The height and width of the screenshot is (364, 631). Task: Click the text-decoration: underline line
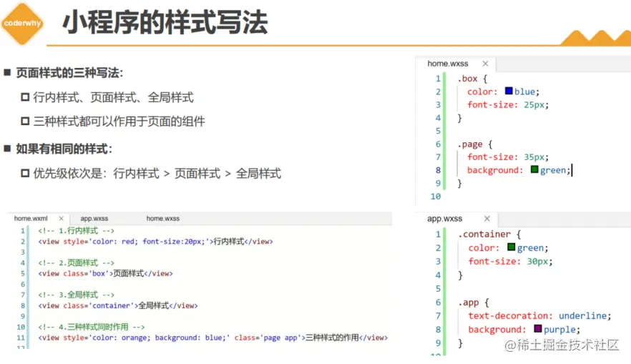[x=539, y=316]
